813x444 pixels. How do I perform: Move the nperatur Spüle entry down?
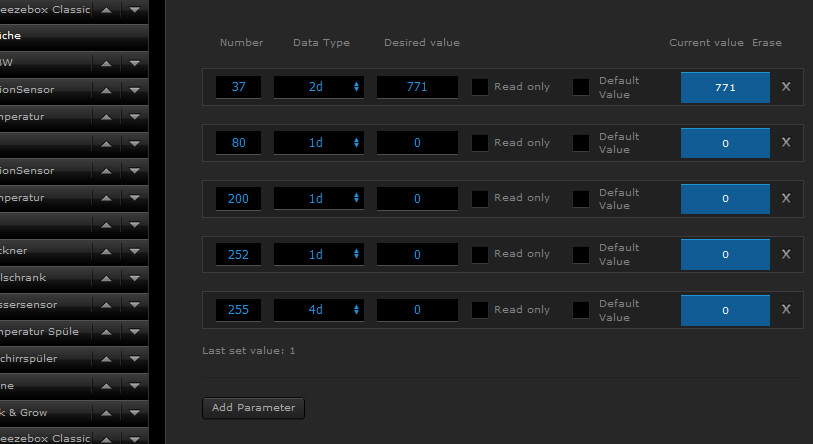pos(135,332)
